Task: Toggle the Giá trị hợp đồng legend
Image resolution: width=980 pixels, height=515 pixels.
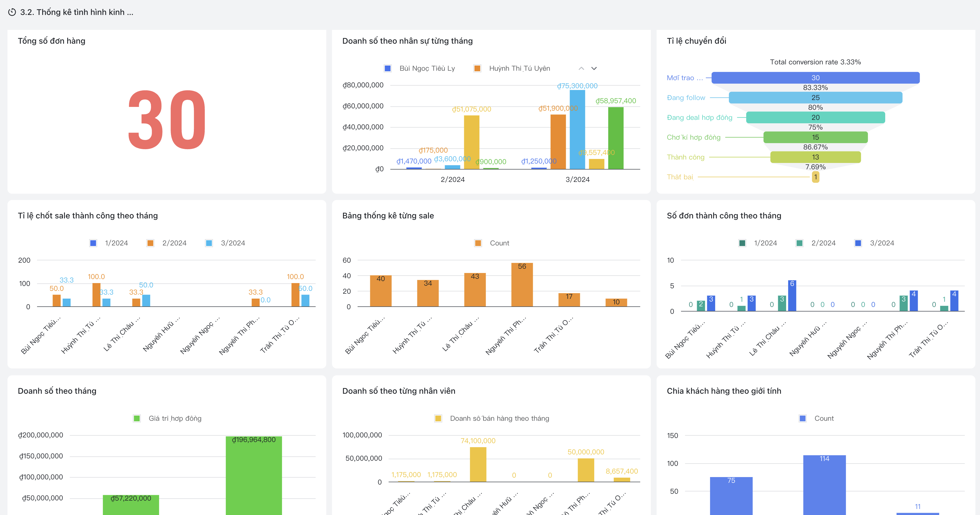Action: [167, 418]
